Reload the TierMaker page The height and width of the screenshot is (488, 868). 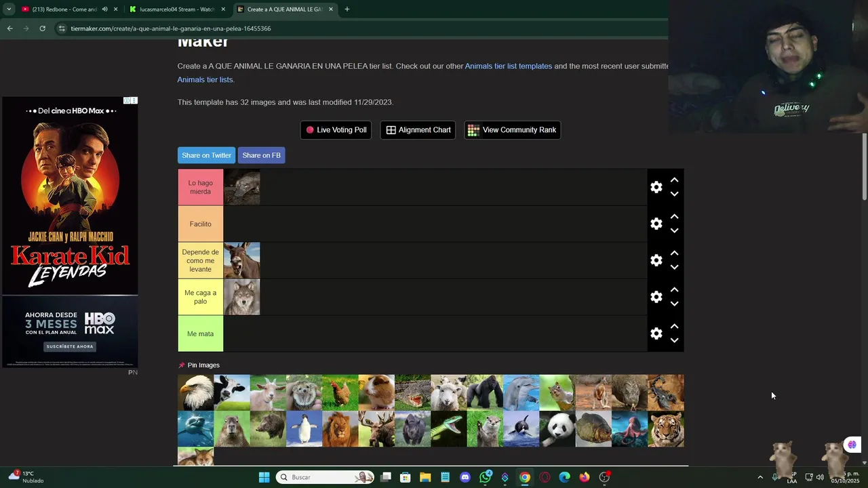[42, 28]
